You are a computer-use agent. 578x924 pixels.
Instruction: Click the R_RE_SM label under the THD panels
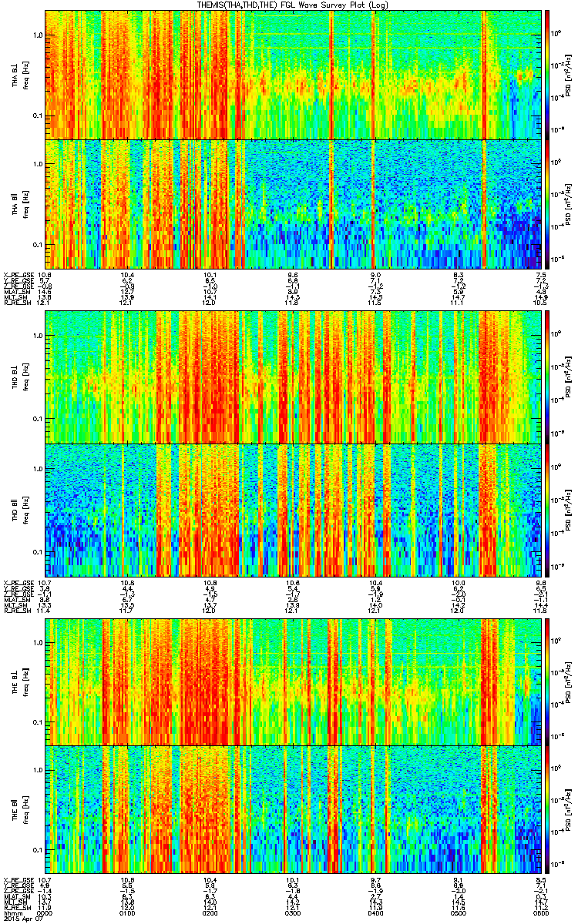(x=16, y=611)
